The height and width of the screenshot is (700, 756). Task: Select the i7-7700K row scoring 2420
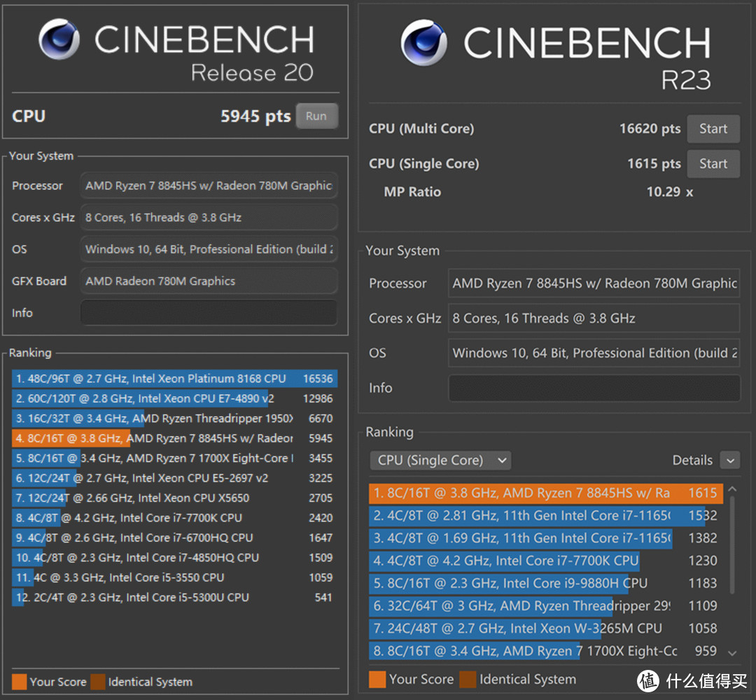pyautogui.click(x=174, y=518)
